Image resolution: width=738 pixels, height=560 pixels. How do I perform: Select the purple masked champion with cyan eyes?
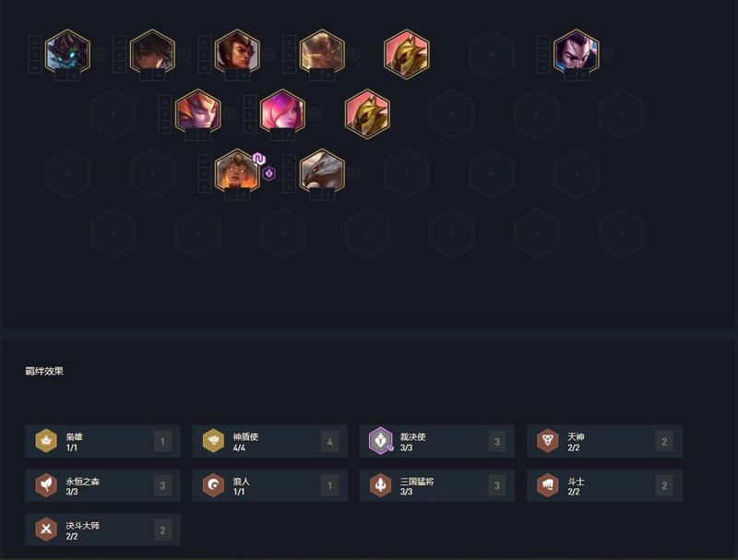[x=67, y=53]
